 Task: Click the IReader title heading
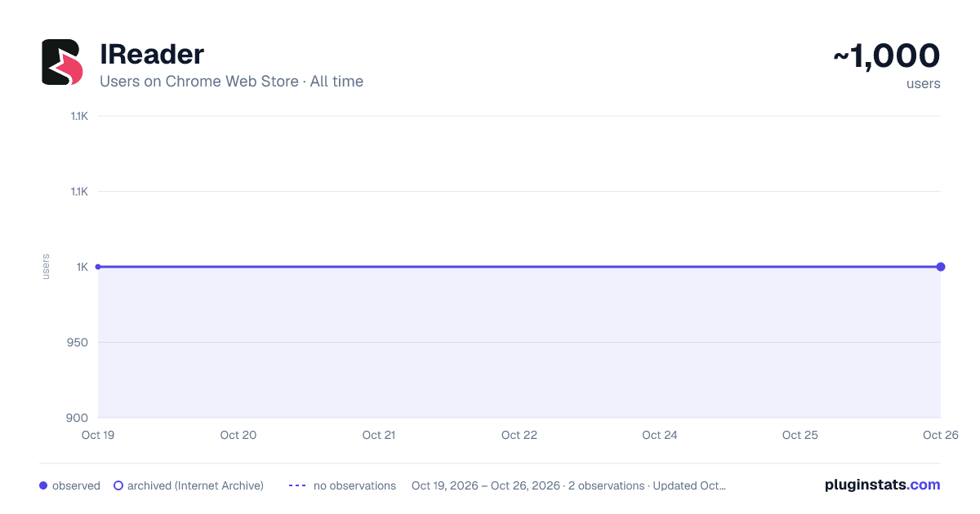coord(152,55)
